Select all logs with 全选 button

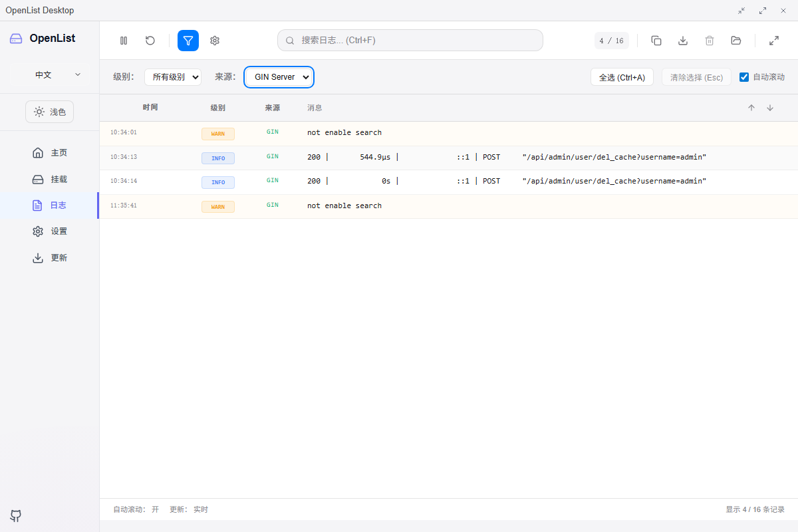point(622,76)
